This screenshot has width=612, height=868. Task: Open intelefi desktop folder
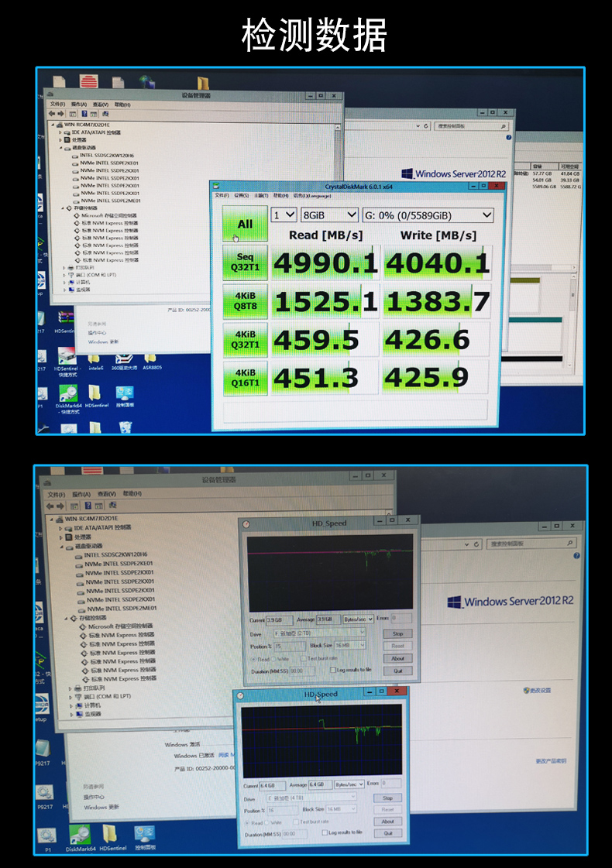pyautogui.click(x=96, y=362)
